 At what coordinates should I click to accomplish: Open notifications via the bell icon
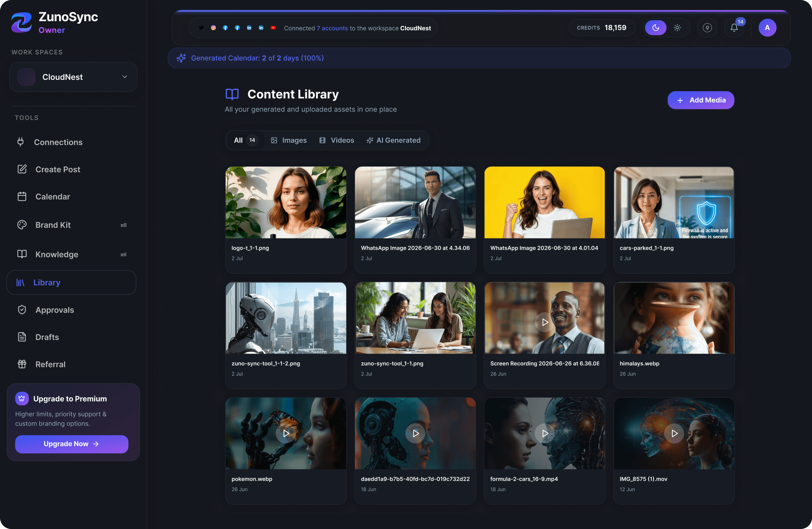tap(734, 28)
